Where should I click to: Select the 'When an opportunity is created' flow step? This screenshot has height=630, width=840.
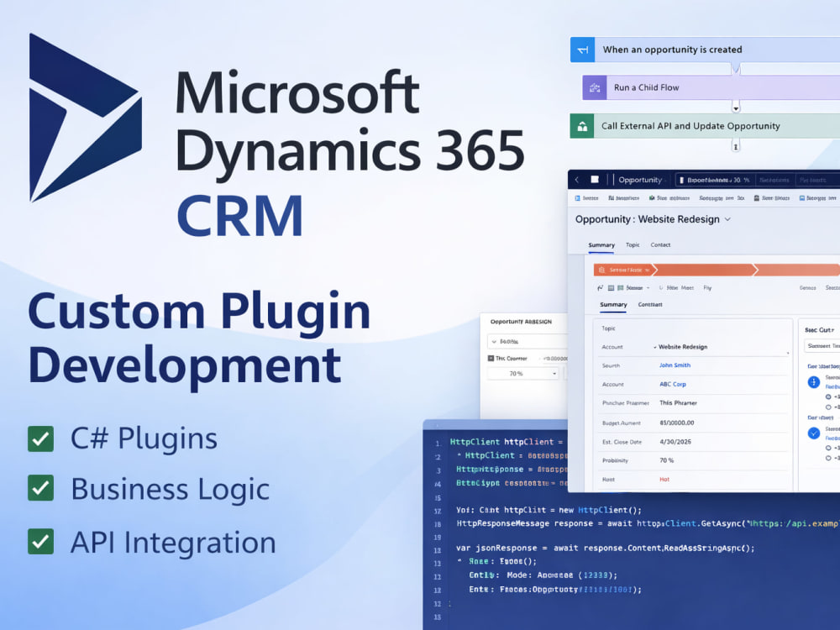click(705, 50)
